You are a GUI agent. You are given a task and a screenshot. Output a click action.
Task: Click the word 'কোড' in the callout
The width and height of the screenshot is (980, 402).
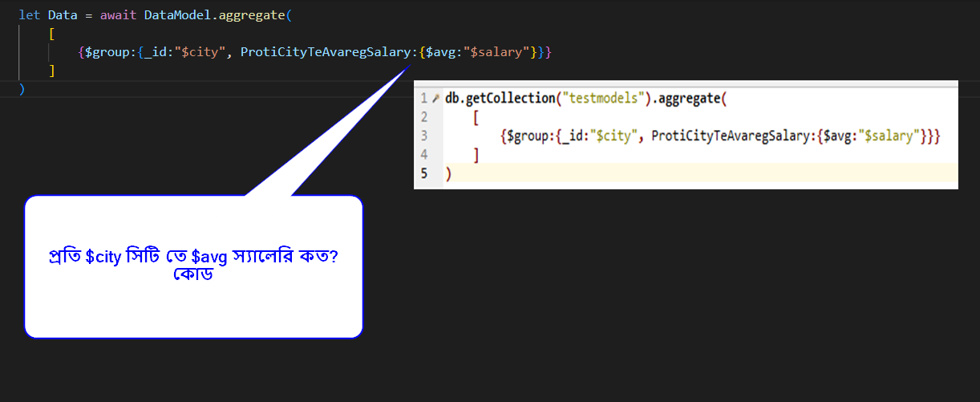pyautogui.click(x=192, y=274)
